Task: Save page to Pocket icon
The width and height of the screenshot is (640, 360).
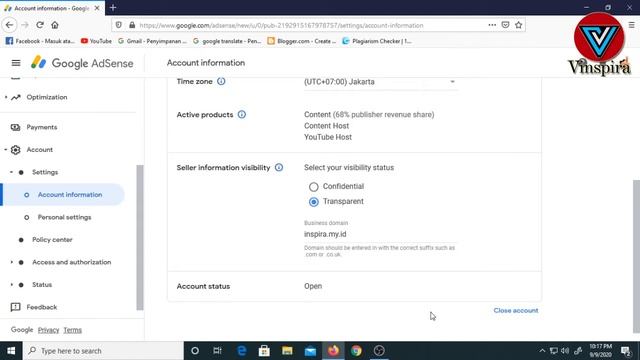Action: point(505,25)
